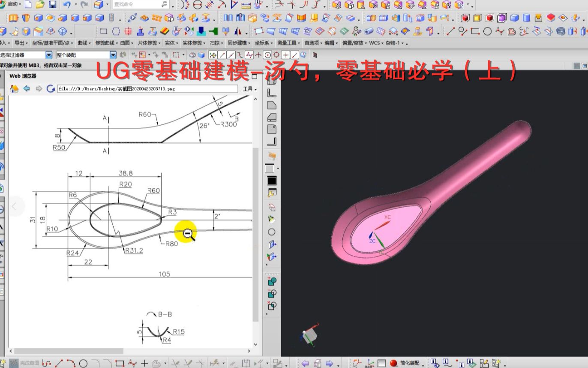Toggle the end point snap
The image size is (588, 368).
tap(222, 55)
